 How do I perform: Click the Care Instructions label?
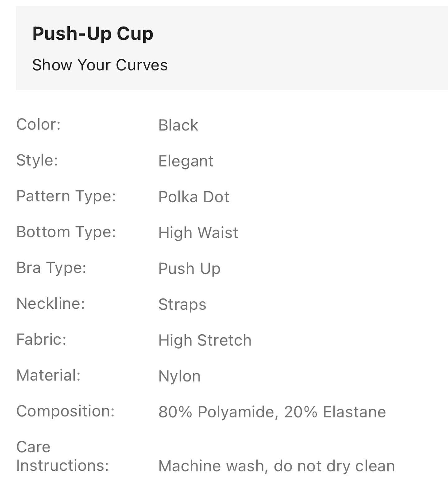(62, 456)
